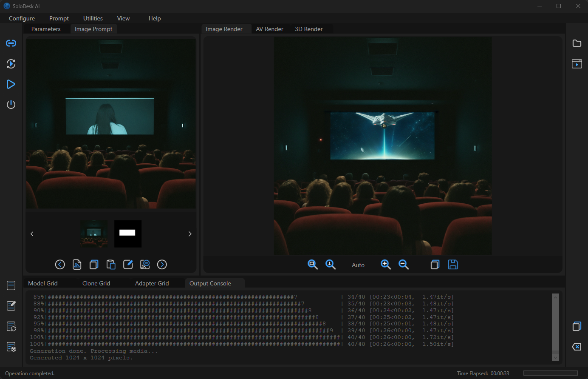Click the blue play generate icon

[x=11, y=84]
